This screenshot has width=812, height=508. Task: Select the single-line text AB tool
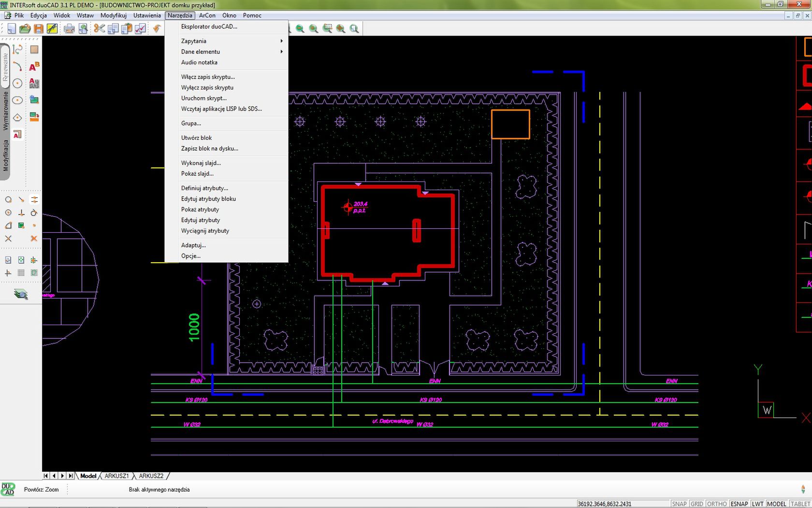tap(34, 66)
